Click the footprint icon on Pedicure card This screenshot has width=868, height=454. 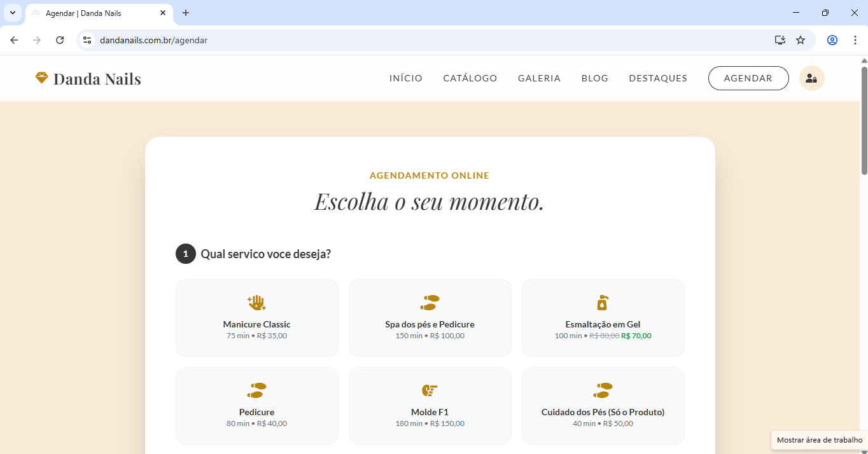tap(256, 390)
